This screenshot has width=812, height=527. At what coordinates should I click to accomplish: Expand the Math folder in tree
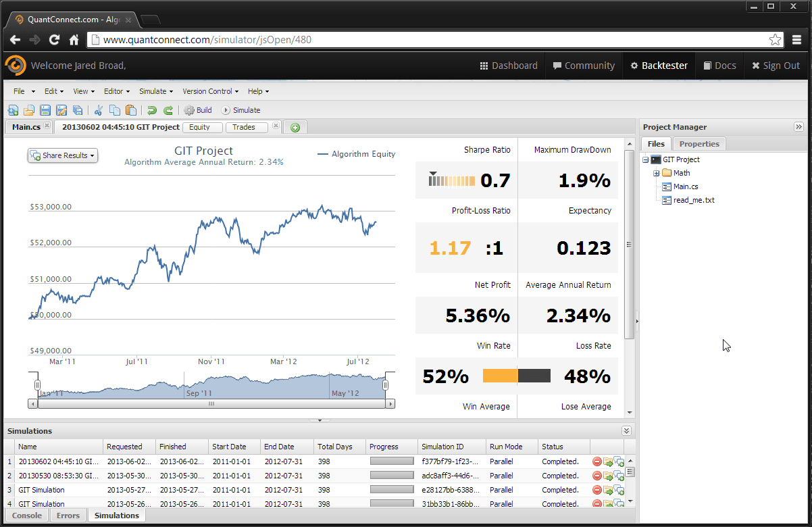pos(656,174)
